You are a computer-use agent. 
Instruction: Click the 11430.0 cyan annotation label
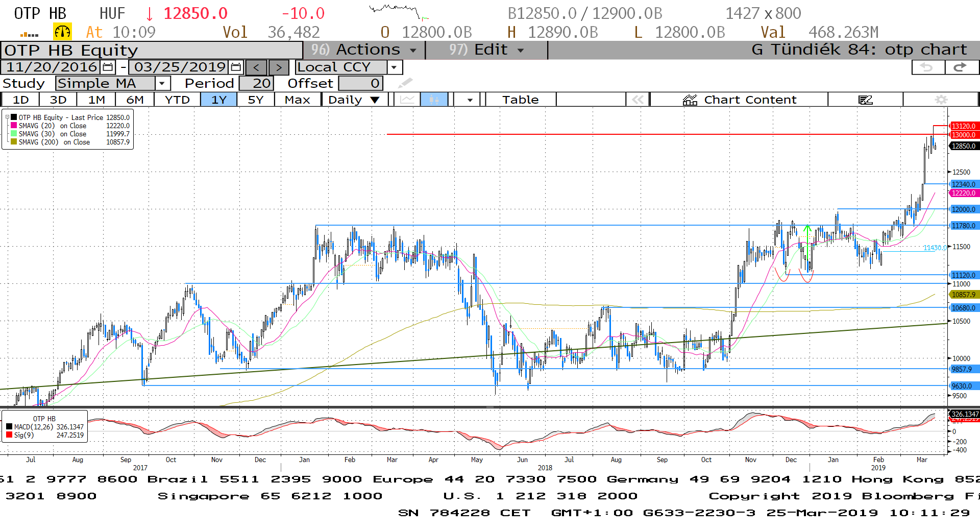click(x=935, y=248)
